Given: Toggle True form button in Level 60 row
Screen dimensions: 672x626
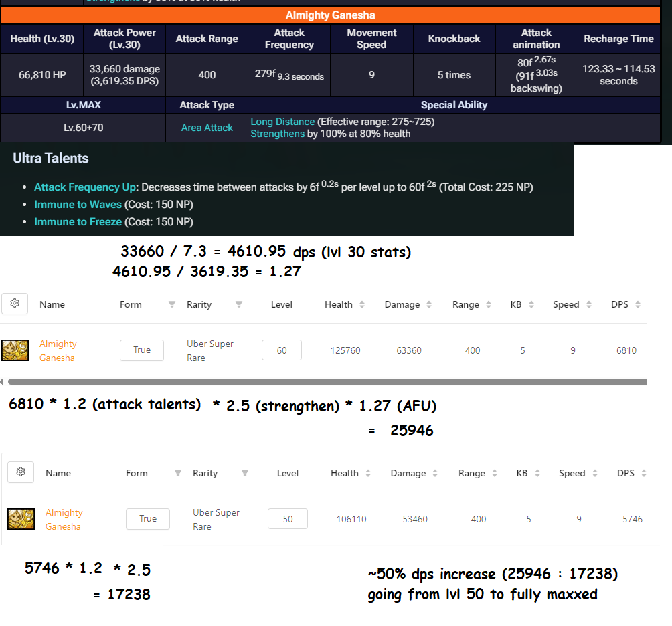Looking at the screenshot, I should click(142, 350).
